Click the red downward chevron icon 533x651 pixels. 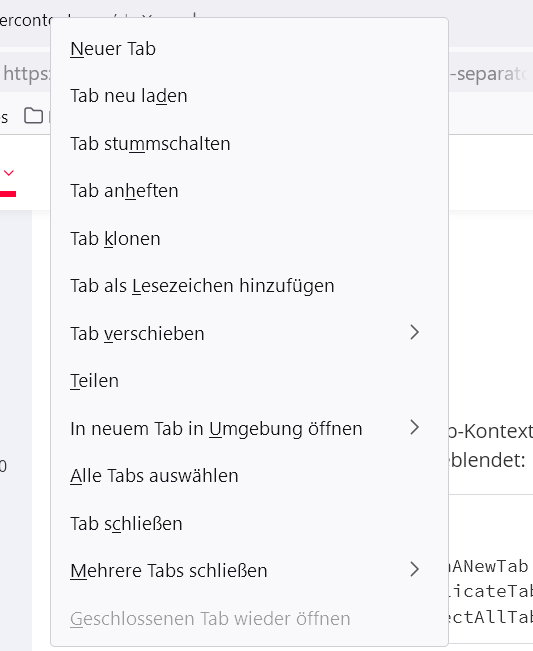tap(9, 173)
